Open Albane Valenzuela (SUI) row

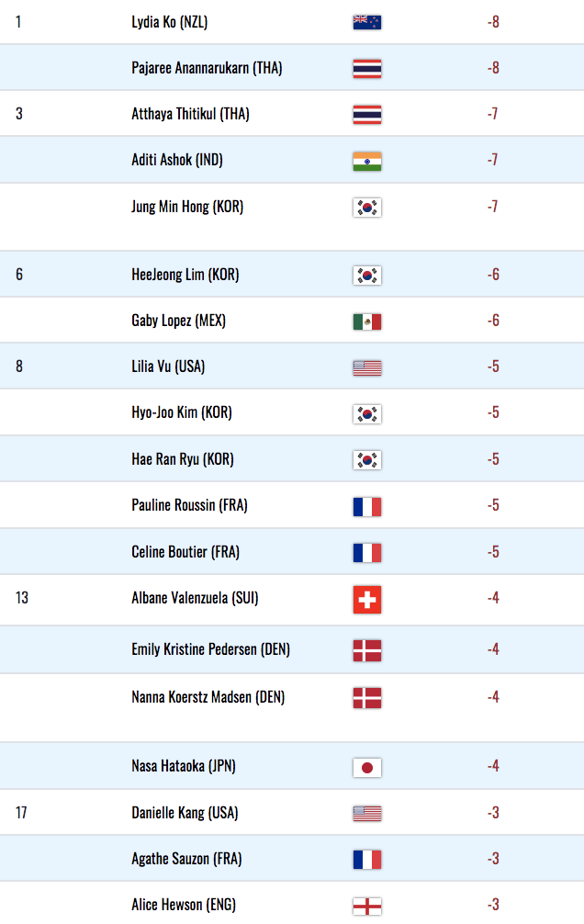292,599
